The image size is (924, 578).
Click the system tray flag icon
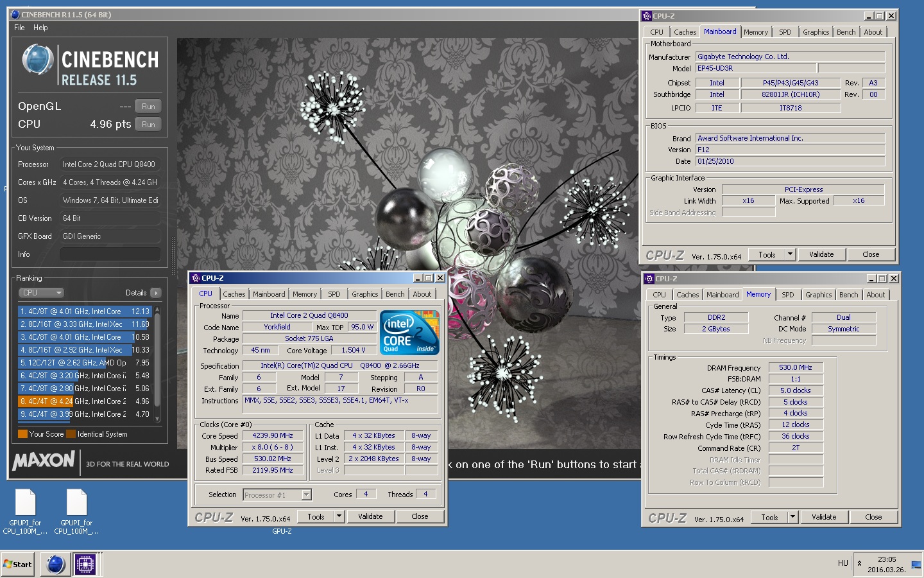916,565
